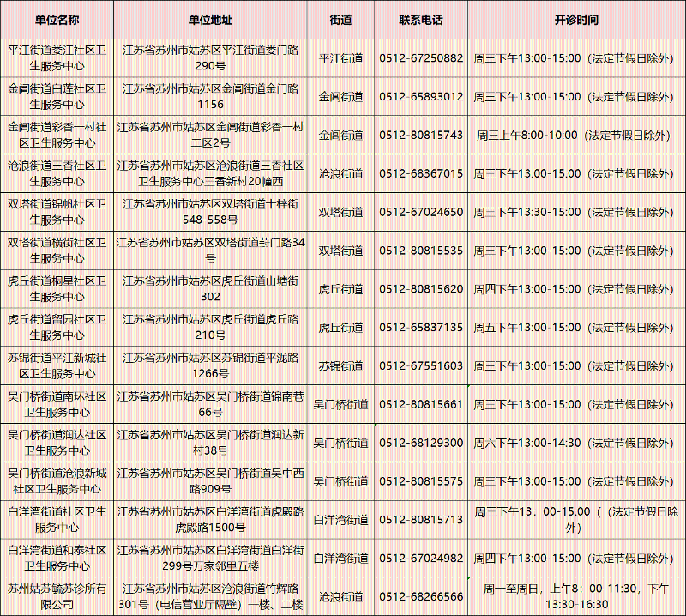Image resolution: width=686 pixels, height=616 pixels.
Task: Click the 联系电话 column header
Action: tap(421, 20)
